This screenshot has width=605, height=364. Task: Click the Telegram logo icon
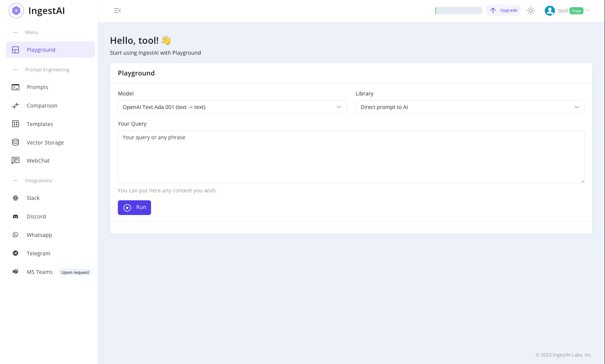pos(15,253)
